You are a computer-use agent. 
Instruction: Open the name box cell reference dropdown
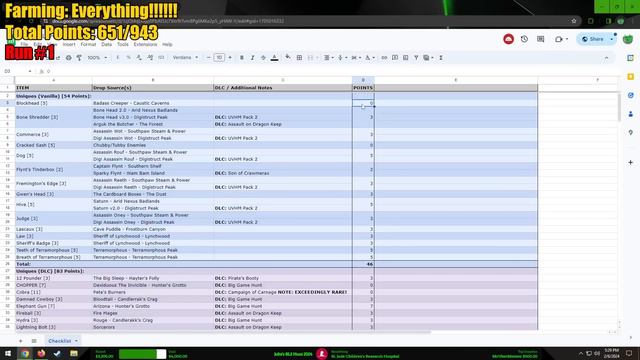click(x=30, y=71)
